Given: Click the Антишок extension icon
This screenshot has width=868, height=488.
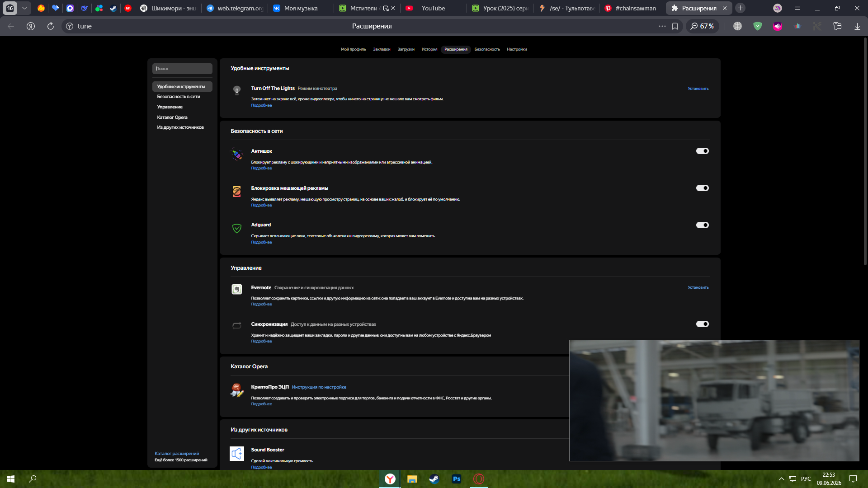Looking at the screenshot, I should point(237,155).
